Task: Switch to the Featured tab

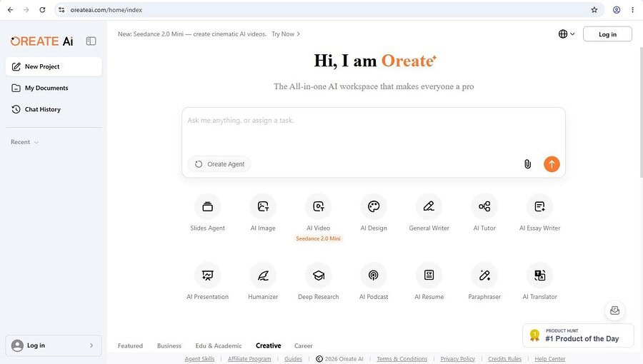Action: (131, 345)
